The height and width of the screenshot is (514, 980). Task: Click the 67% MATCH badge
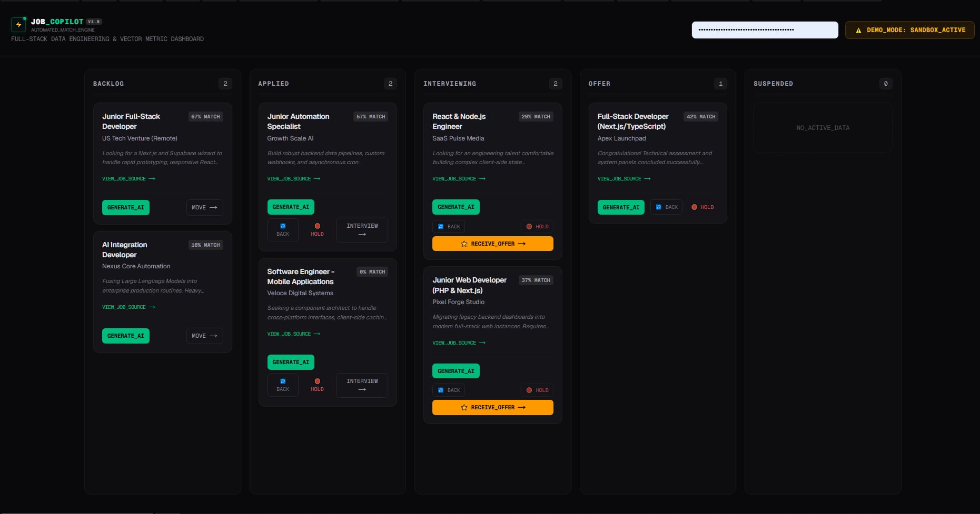click(205, 117)
